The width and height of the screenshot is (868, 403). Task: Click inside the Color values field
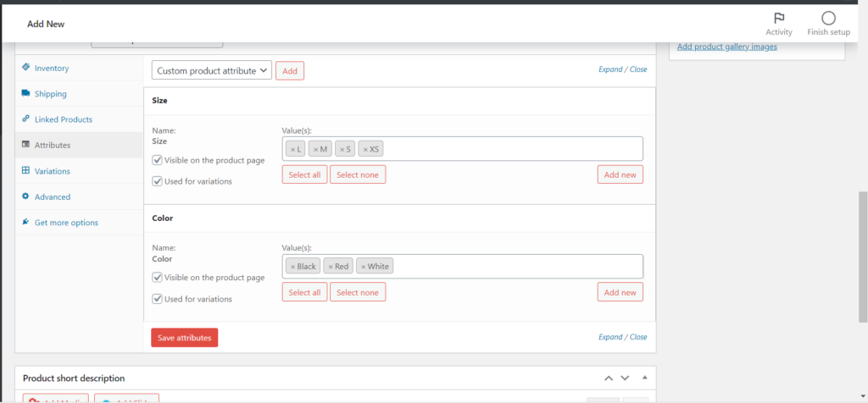[x=517, y=267]
